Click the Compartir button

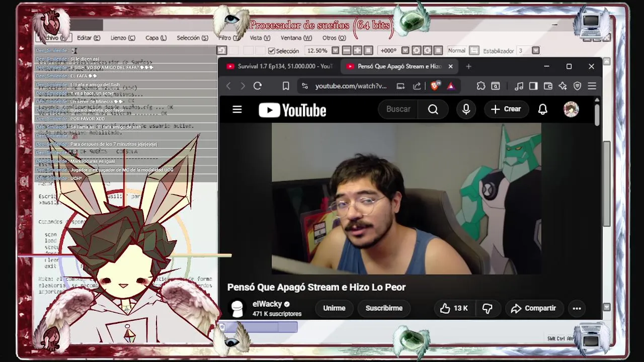(533, 308)
